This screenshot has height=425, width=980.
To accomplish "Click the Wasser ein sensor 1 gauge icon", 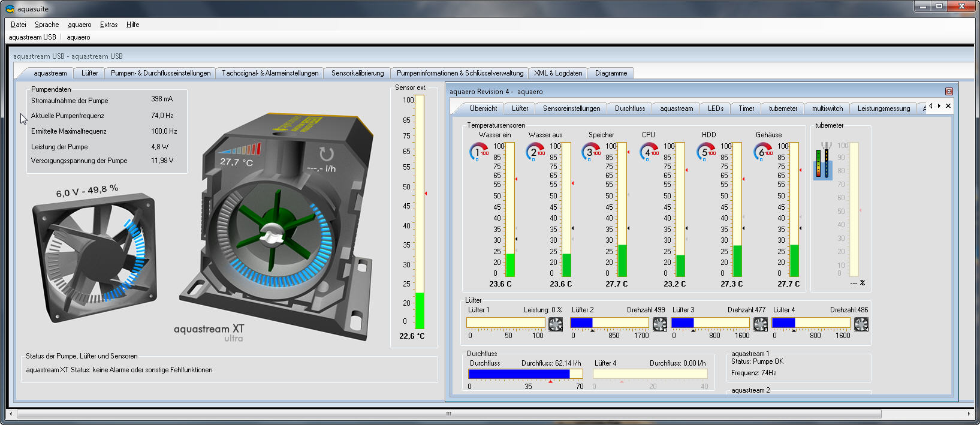I will coord(478,152).
